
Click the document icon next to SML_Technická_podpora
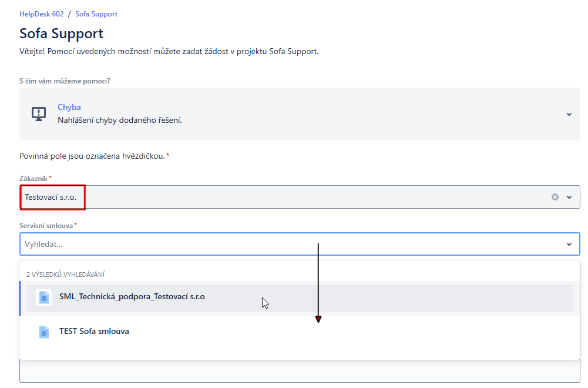click(44, 297)
